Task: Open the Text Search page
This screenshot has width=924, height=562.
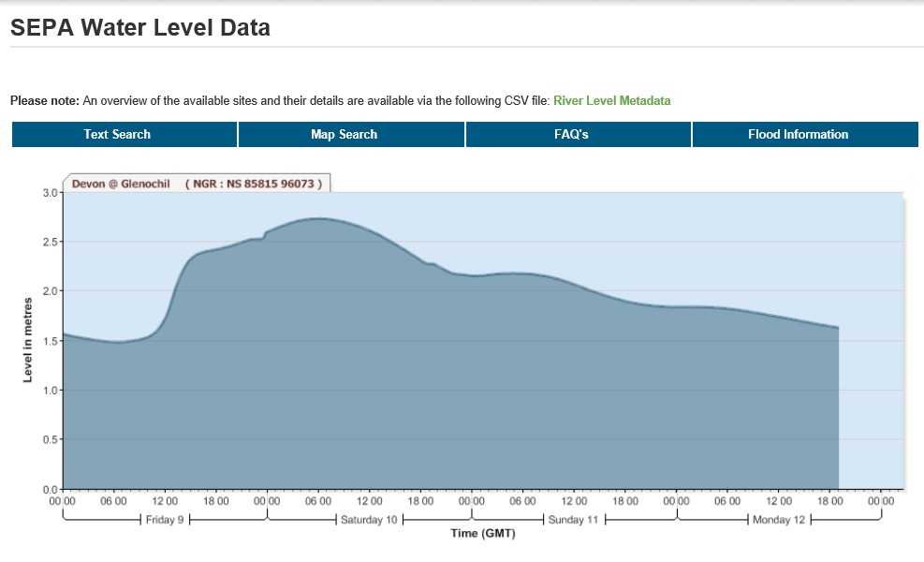Action: point(117,134)
